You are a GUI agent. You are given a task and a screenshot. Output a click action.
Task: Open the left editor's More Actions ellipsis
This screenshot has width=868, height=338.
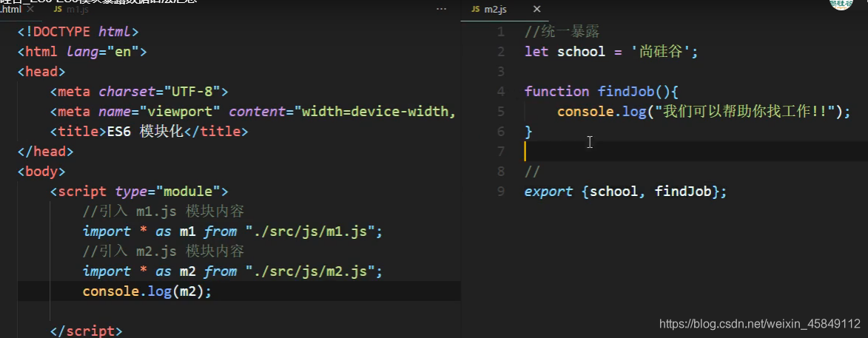(x=441, y=10)
